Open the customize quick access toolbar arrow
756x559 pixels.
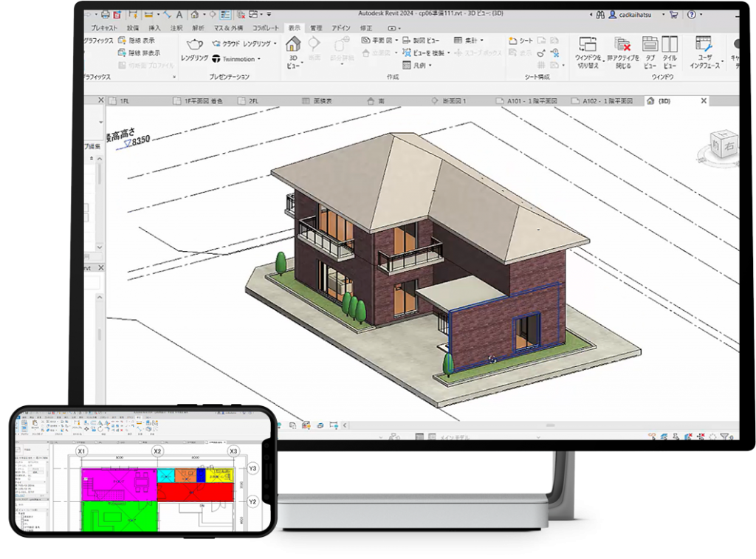pyautogui.click(x=269, y=15)
